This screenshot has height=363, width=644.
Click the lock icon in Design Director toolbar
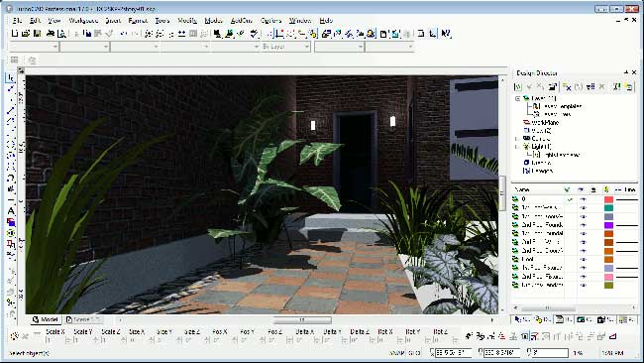click(553, 86)
